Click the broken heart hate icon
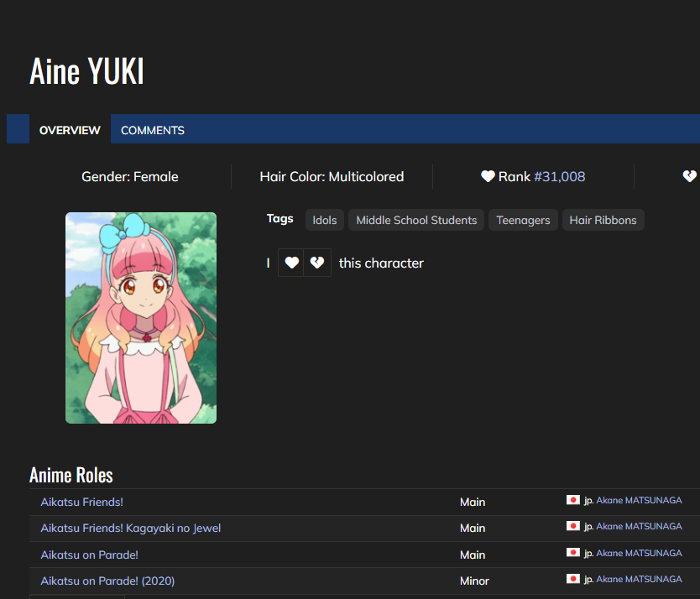700x599 pixels. 317,263
